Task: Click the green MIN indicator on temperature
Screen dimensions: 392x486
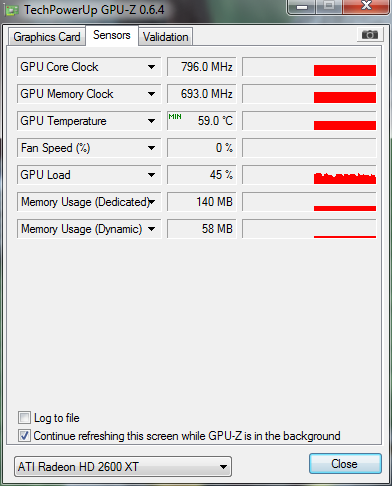Action: coord(175,117)
